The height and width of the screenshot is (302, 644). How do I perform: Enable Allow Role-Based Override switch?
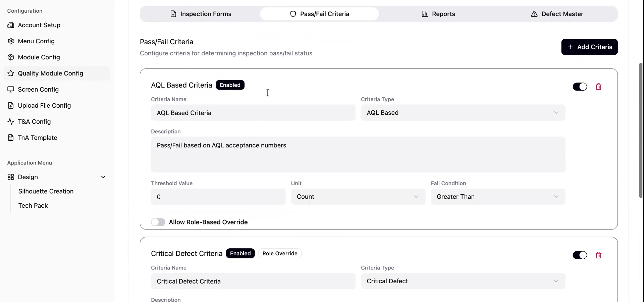pyautogui.click(x=158, y=222)
